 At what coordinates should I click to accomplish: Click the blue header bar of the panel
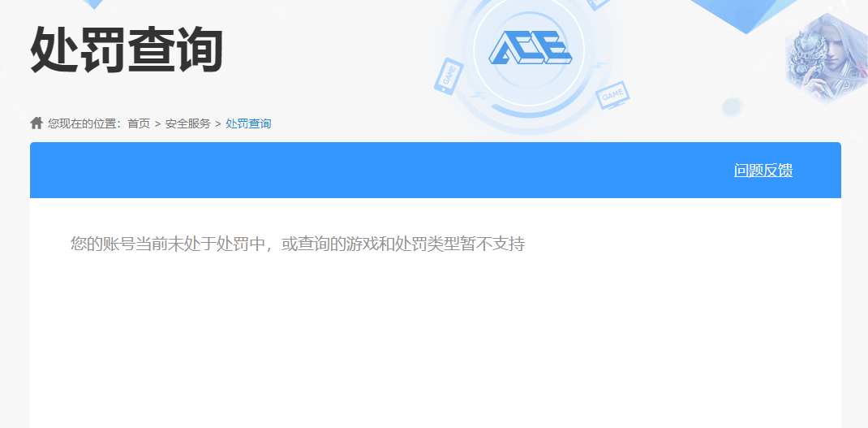pyautogui.click(x=436, y=171)
